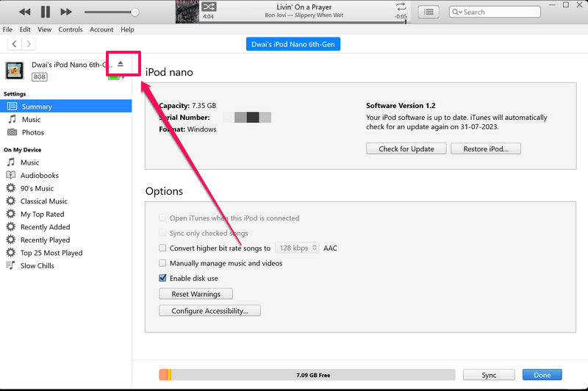Toggle Sync only checked songs checkbox
The width and height of the screenshot is (588, 391).
pyautogui.click(x=162, y=233)
